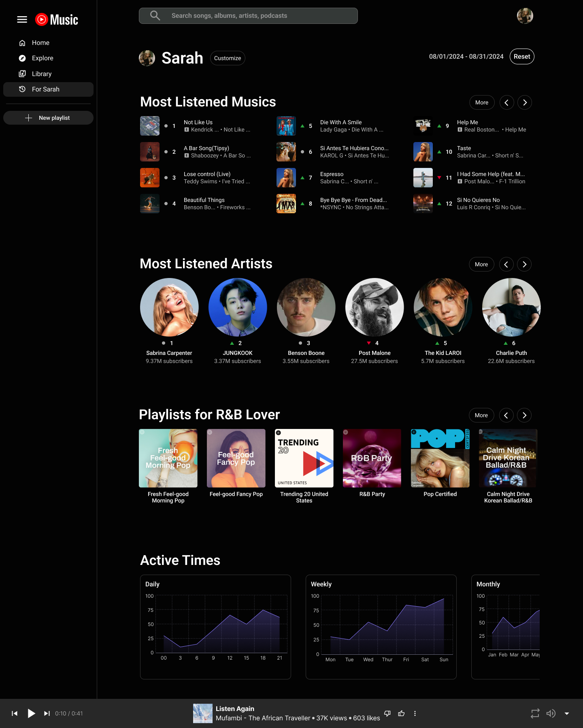This screenshot has width=583, height=728.
Task: Like the current song with thumbs up
Action: coord(401,713)
